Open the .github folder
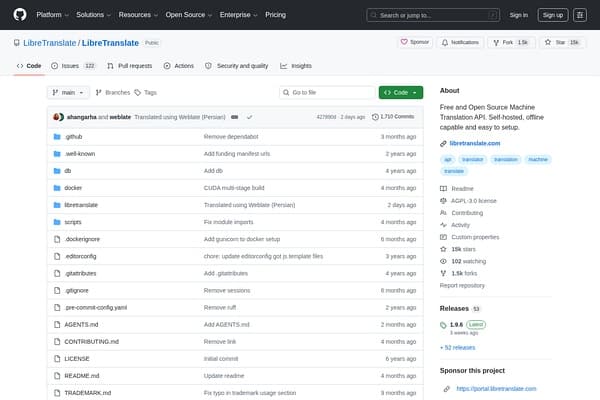The image size is (600, 400). [x=73, y=137]
